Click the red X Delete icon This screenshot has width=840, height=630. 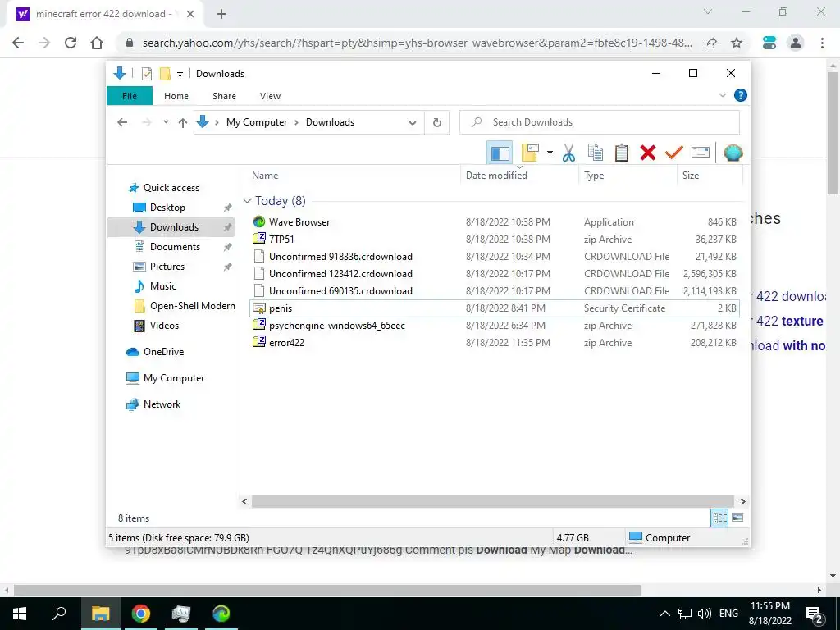[x=648, y=153]
